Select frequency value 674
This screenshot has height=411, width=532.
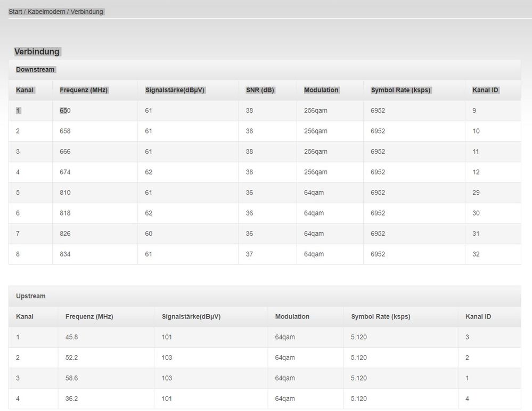(65, 172)
